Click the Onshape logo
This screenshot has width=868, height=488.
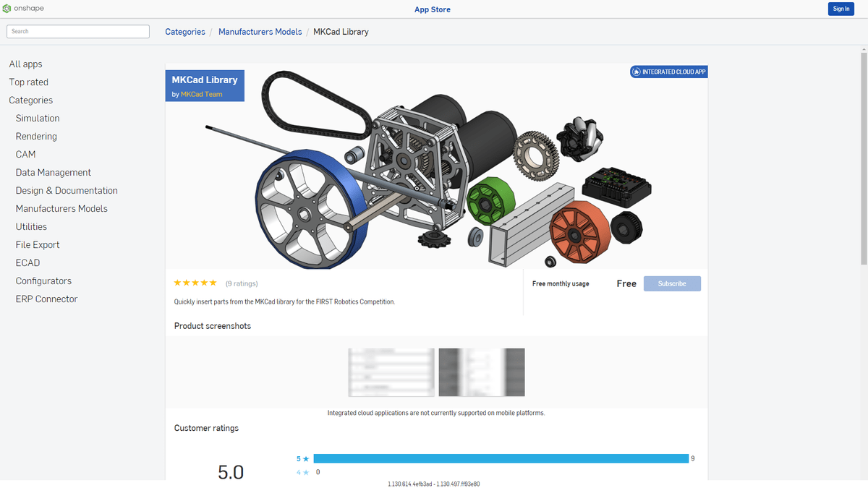pos(23,9)
